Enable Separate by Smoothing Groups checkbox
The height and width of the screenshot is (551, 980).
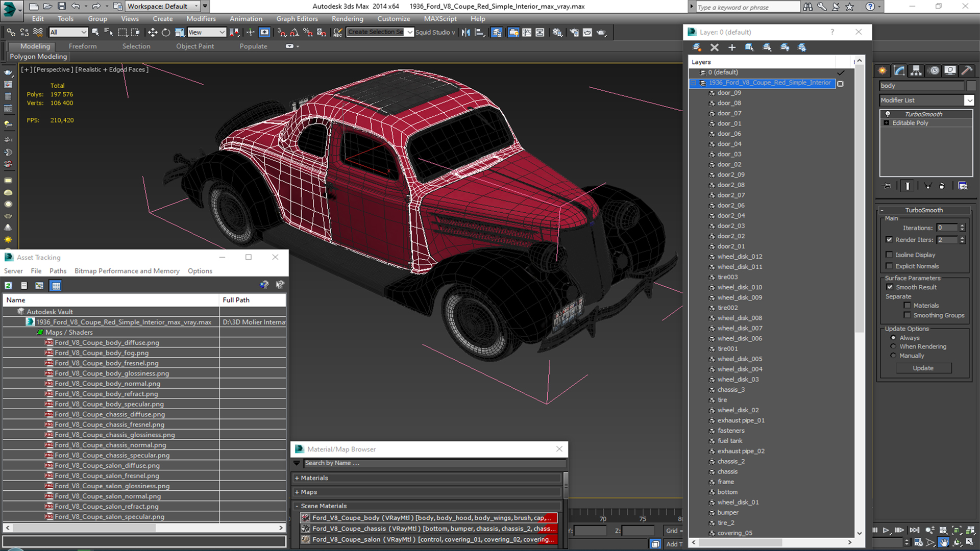[x=907, y=315]
